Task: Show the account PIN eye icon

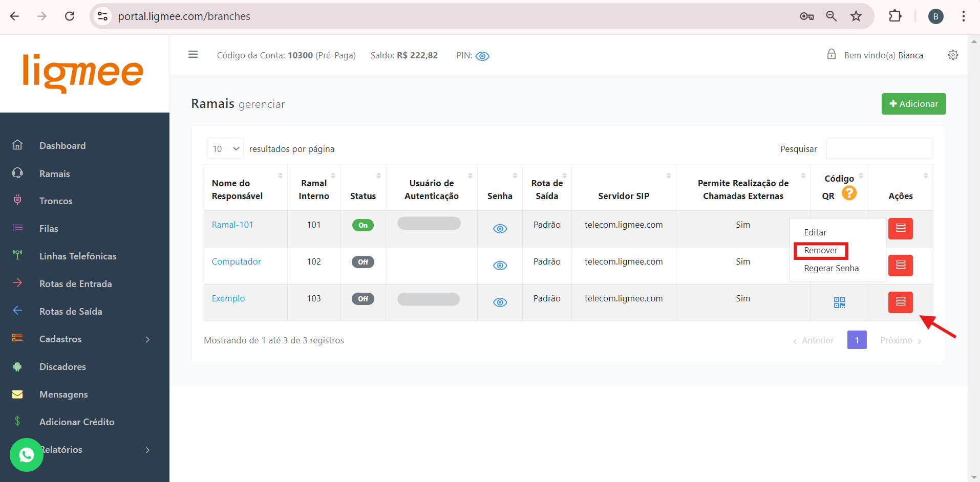Action: 482,56
